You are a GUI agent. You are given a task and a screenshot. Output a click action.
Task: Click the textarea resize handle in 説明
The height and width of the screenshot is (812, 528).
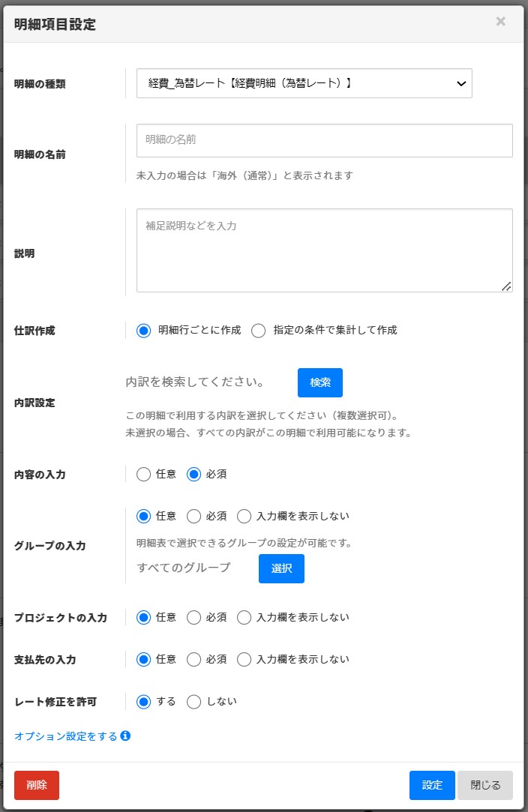[x=506, y=286]
